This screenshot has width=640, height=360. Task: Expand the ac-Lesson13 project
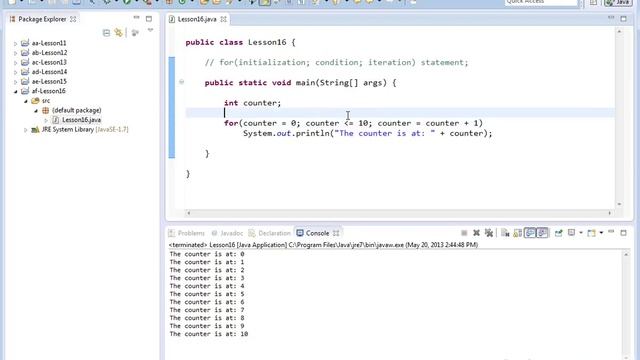pos(16,62)
